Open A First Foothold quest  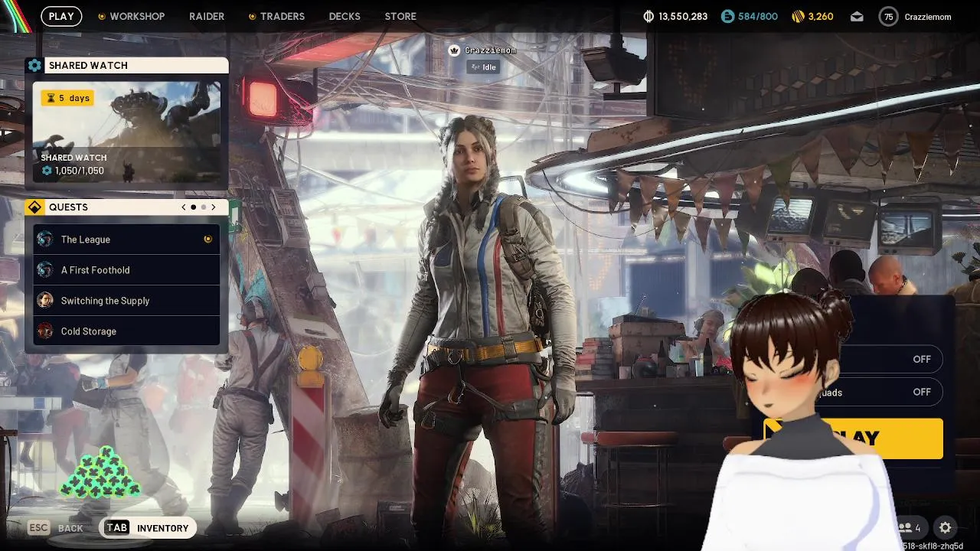[126, 270]
